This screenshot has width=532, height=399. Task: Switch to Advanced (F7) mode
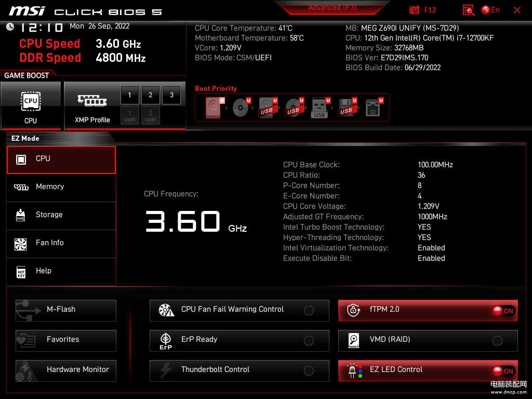click(331, 8)
